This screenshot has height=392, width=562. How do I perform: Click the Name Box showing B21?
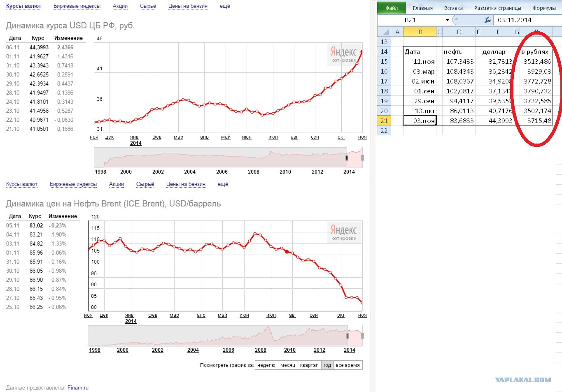click(411, 20)
